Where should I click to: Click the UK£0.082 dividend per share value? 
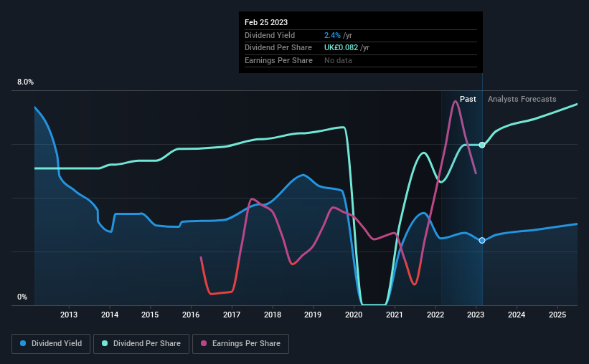(341, 48)
